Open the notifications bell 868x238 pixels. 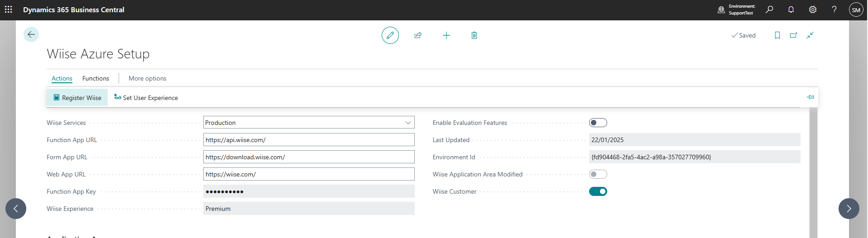[x=791, y=10]
